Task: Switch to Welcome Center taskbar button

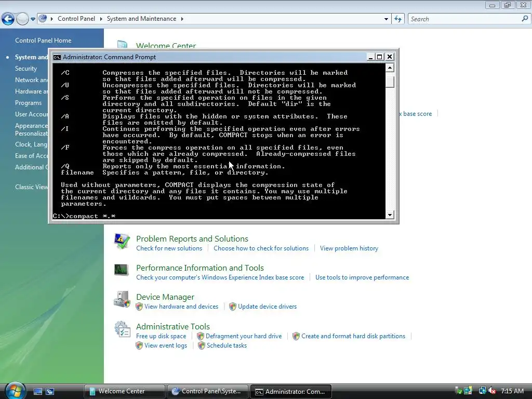Action: tap(124, 392)
